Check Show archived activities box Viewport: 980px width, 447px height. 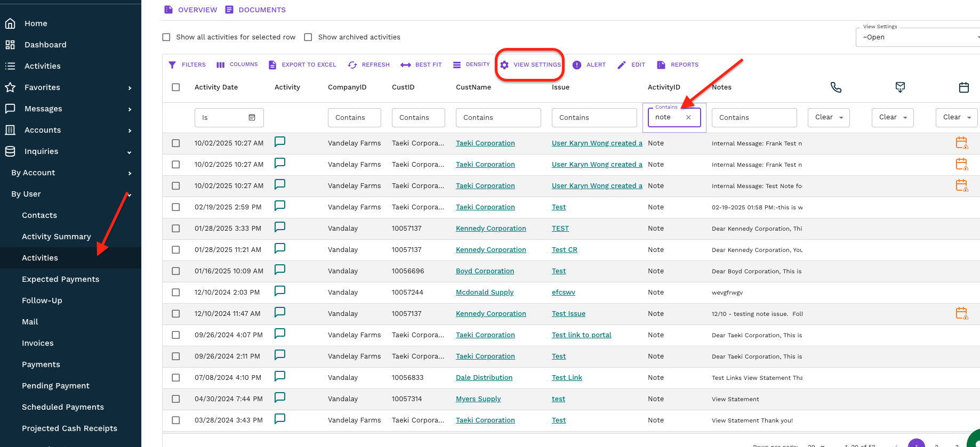click(308, 37)
